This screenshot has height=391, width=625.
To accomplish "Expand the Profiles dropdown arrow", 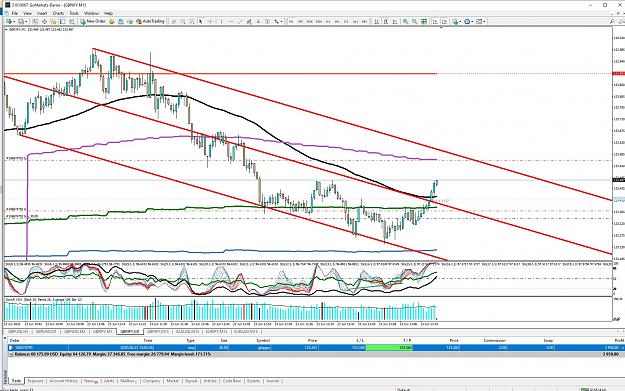I will 26,22.
